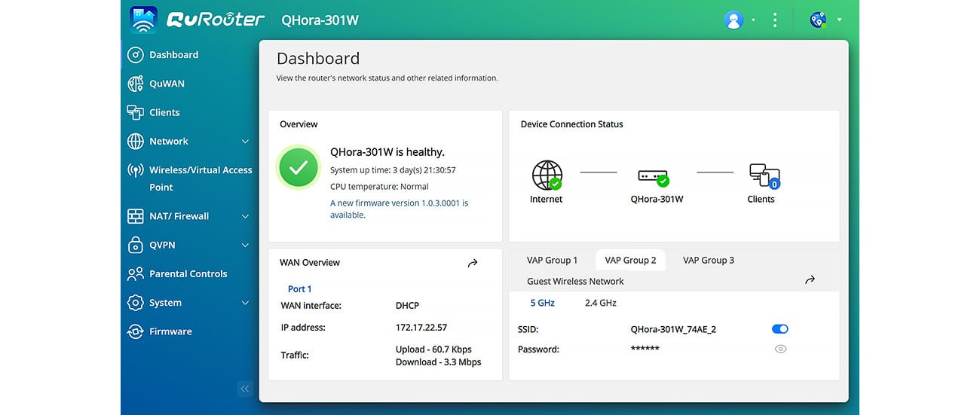The height and width of the screenshot is (415, 980).
Task: Click the QuRouter logo icon
Action: click(143, 20)
